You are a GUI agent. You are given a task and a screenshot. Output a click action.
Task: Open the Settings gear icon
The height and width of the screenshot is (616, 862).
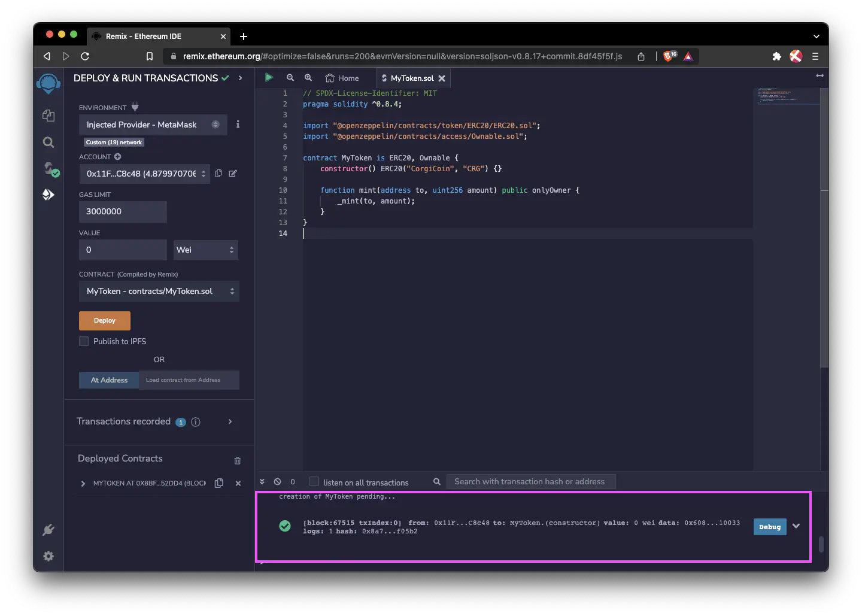coord(48,556)
